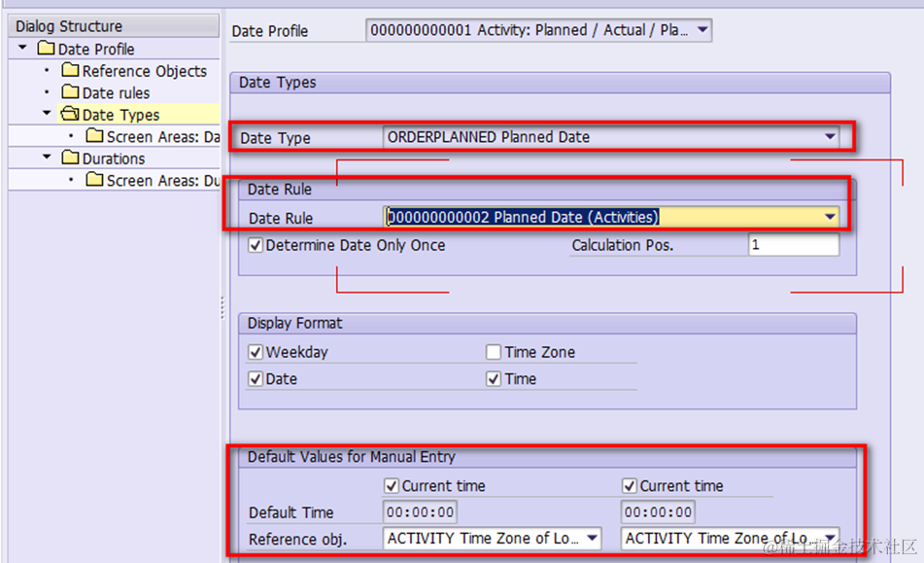924x563 pixels.
Task: Open the Date Rule dropdown arrow
Action: [830, 217]
